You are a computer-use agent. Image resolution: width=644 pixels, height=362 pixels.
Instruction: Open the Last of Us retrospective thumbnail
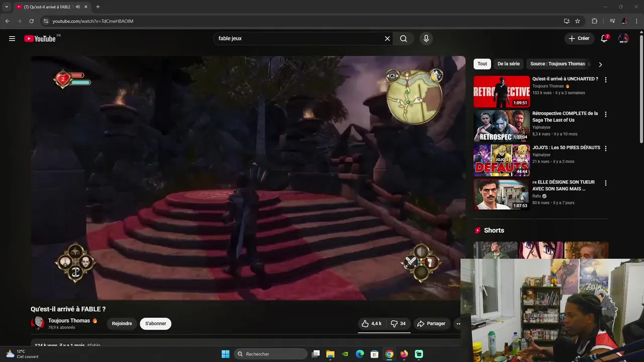pos(502,126)
